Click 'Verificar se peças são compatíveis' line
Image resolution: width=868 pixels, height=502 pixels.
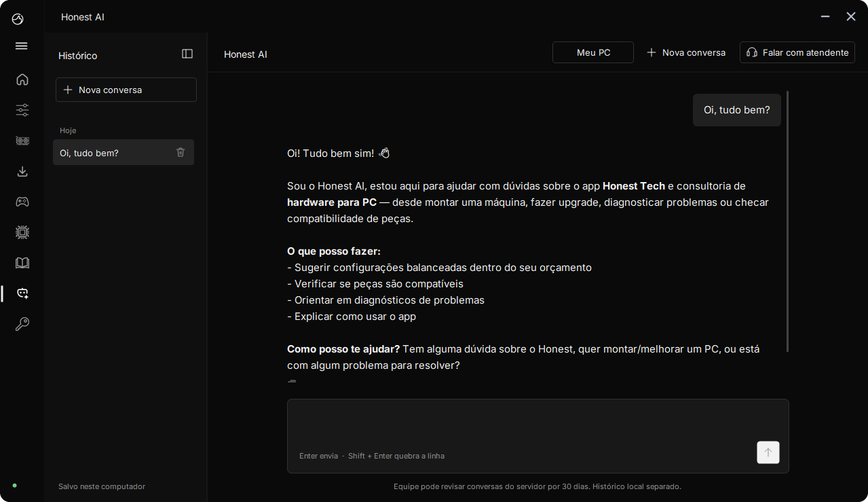375,284
